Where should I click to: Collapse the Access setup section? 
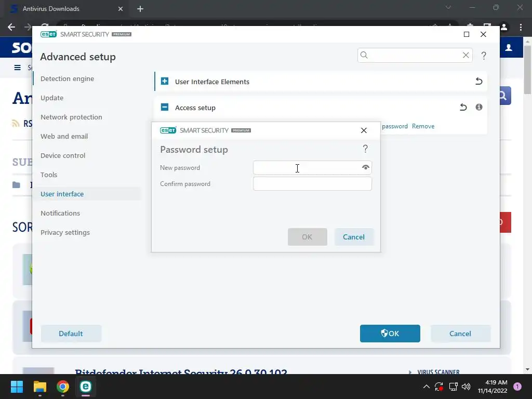(x=165, y=107)
